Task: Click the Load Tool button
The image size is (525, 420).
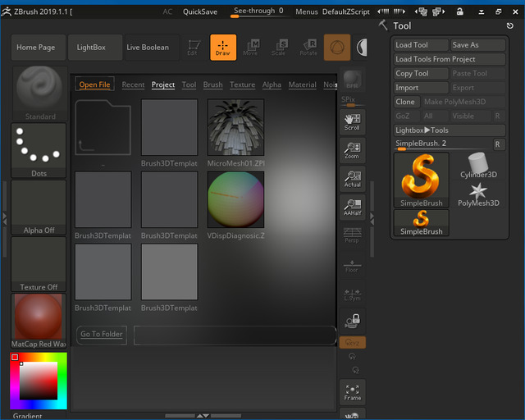Action: tap(421, 45)
